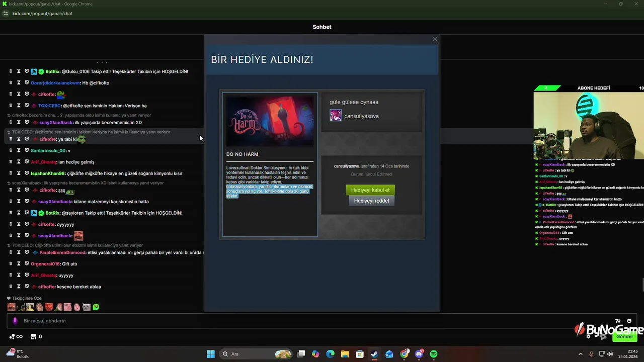Open the weather widget showing 0°C Bulutlu
Viewport: 644px width, 362px height.
[17, 354]
